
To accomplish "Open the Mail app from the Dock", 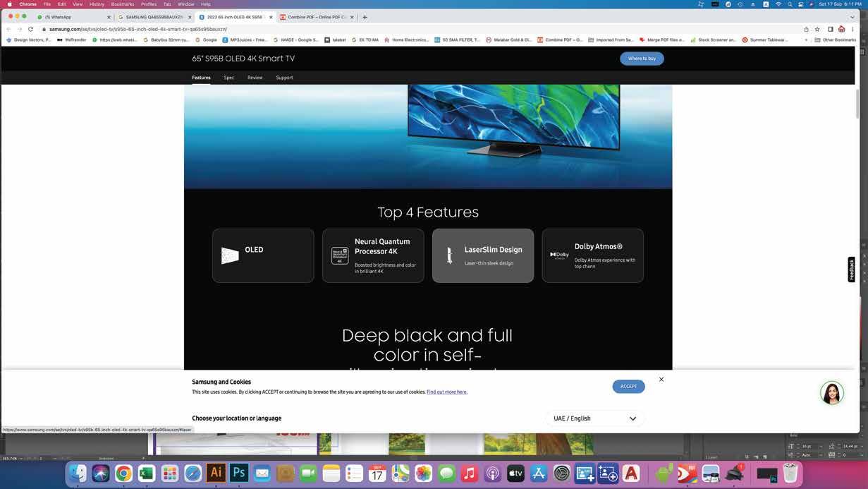I will coord(262,473).
